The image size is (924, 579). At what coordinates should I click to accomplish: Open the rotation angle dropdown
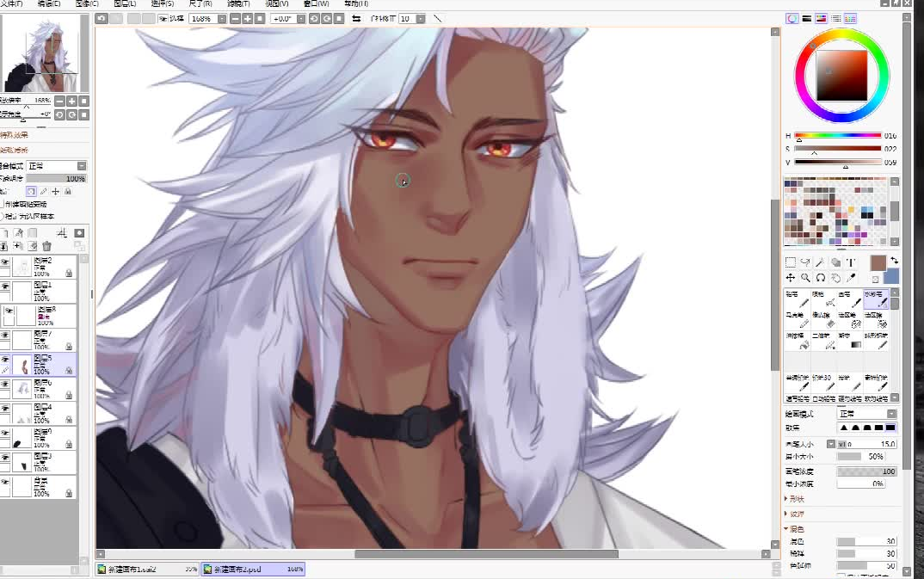pyautogui.click(x=301, y=19)
